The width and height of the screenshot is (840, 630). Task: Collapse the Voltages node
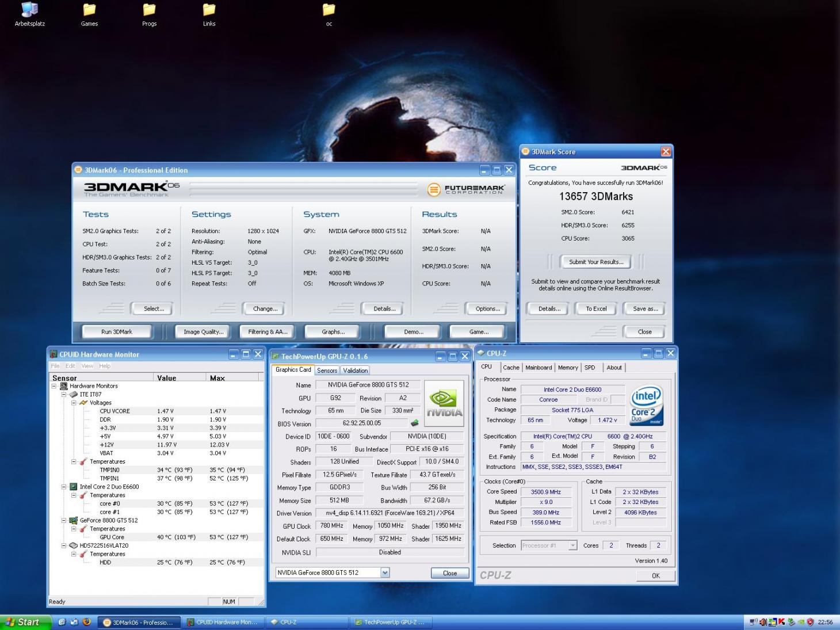click(x=74, y=403)
